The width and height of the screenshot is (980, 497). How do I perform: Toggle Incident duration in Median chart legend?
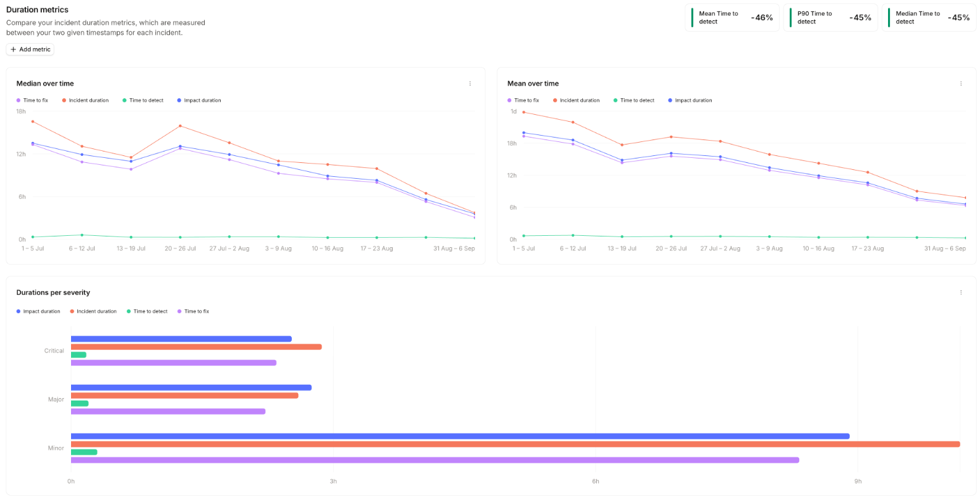coord(86,100)
